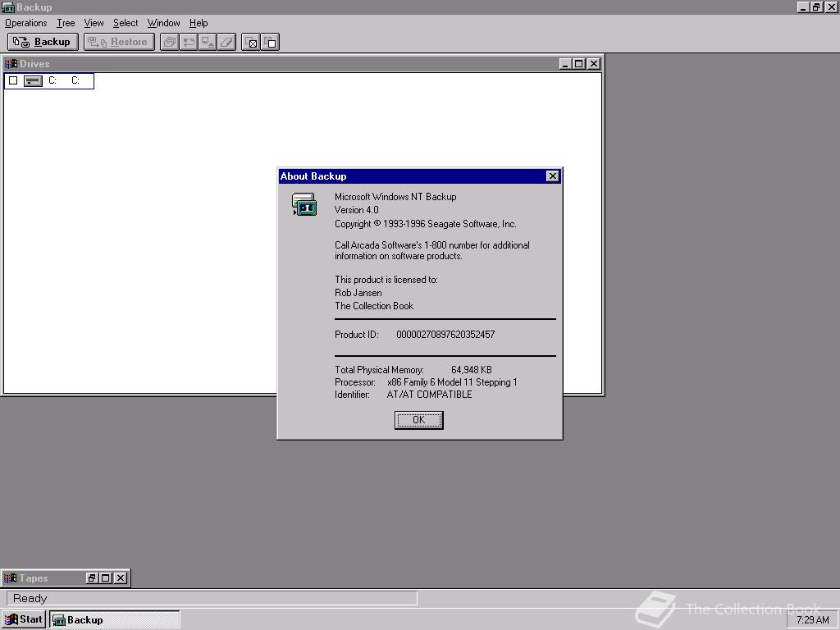Click the Eject Tape toolbar icon

(x=208, y=42)
